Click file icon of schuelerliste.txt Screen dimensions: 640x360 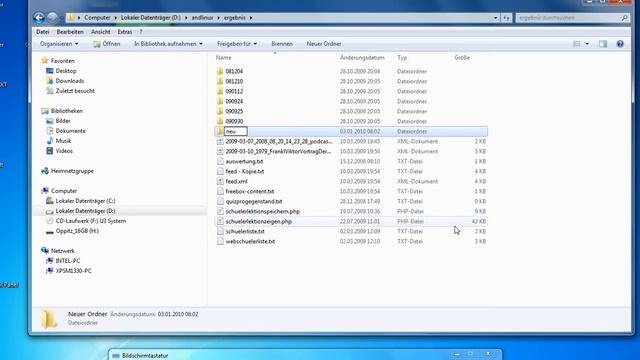(220, 231)
